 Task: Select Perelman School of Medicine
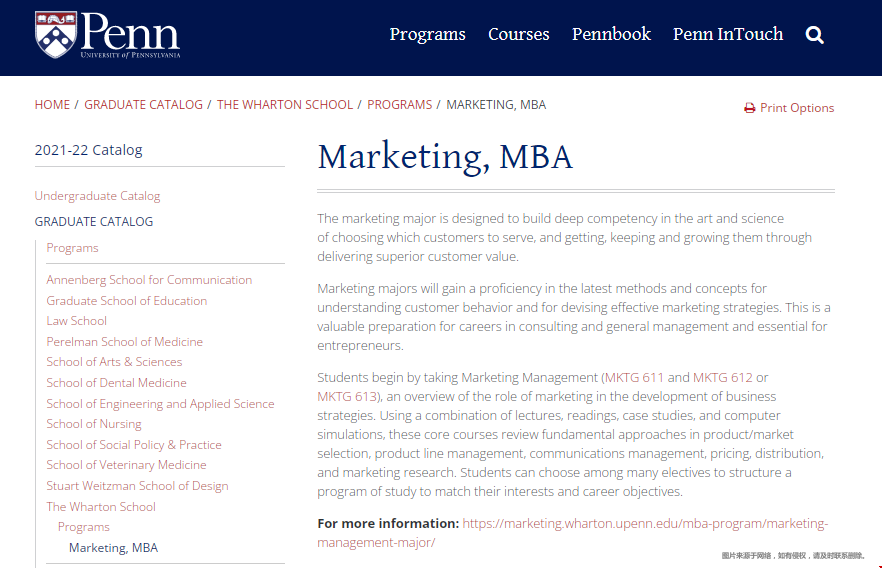(124, 342)
